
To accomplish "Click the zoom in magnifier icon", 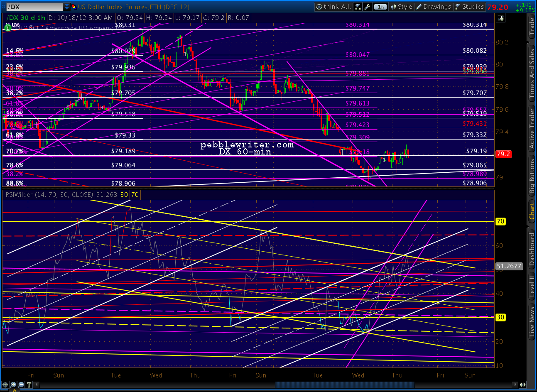I will pos(13,385).
